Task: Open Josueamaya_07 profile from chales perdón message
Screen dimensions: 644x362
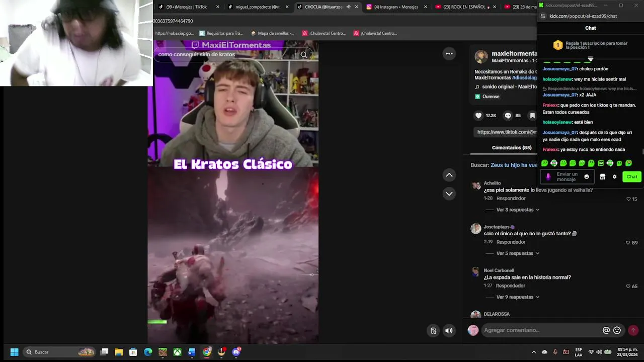Action: [x=559, y=69]
